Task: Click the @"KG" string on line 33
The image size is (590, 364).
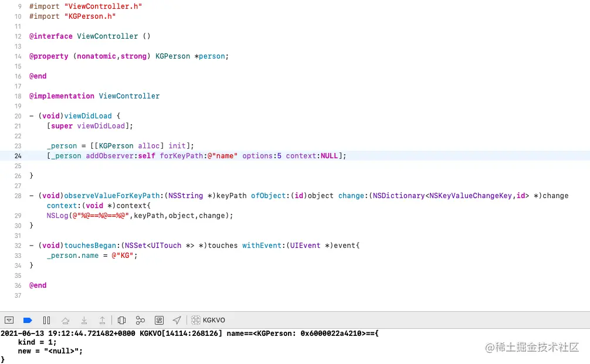Action: pyautogui.click(x=123, y=256)
